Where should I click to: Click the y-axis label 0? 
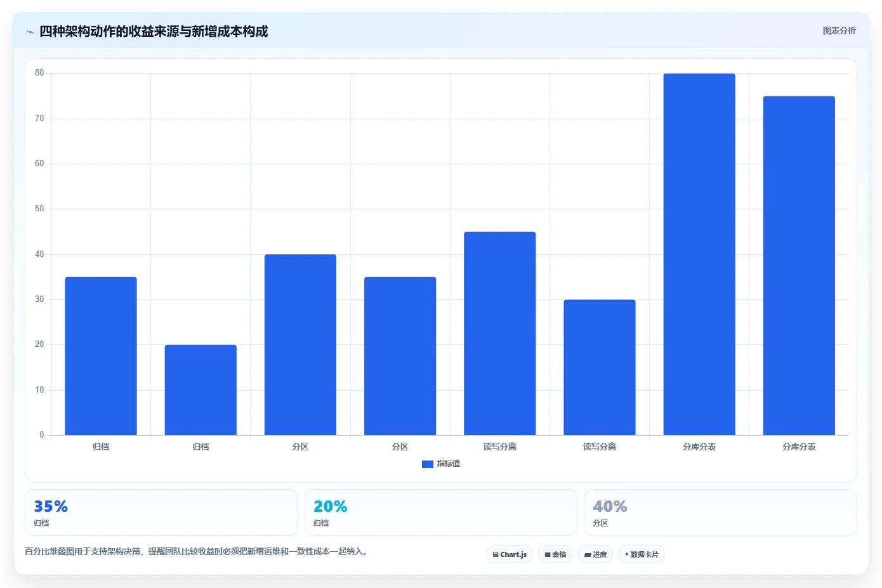[42, 435]
